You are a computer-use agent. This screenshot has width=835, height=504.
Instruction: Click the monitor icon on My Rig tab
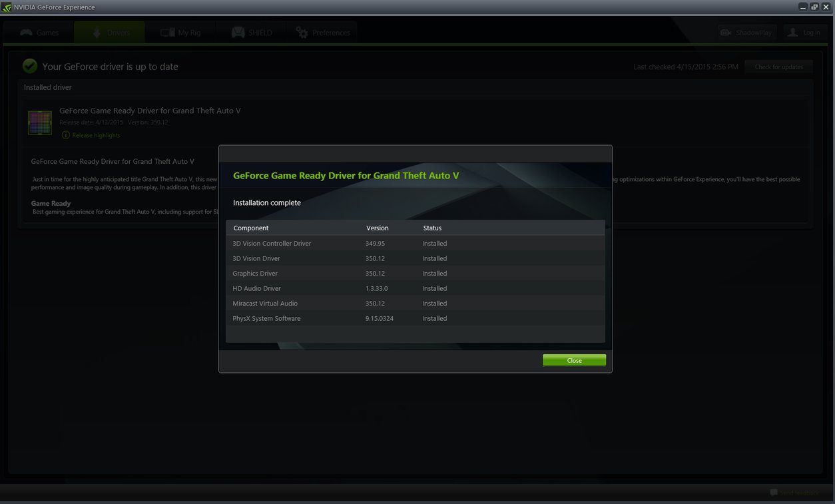(168, 32)
